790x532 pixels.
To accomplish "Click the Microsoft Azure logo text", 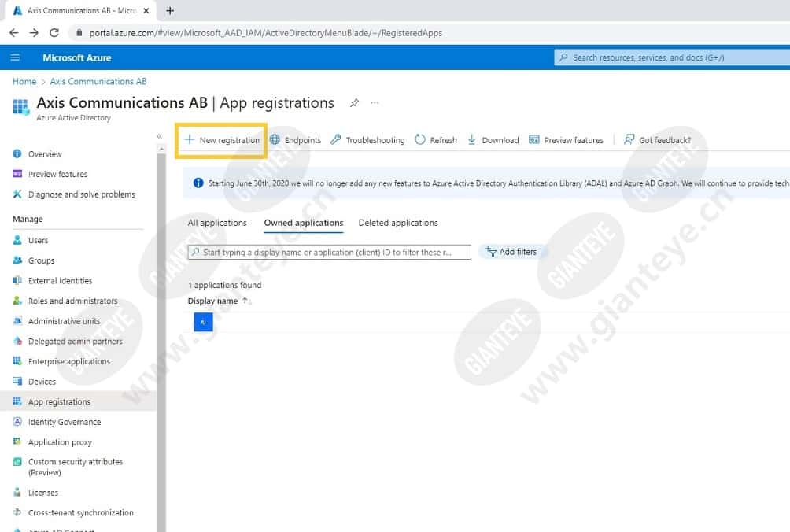I will (76, 57).
